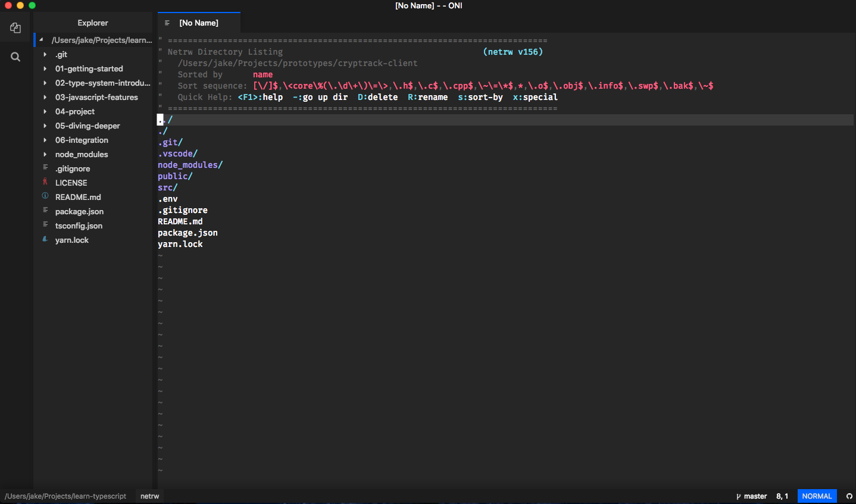856x504 pixels.
Task: Click the master branch status bar item
Action: click(751, 496)
